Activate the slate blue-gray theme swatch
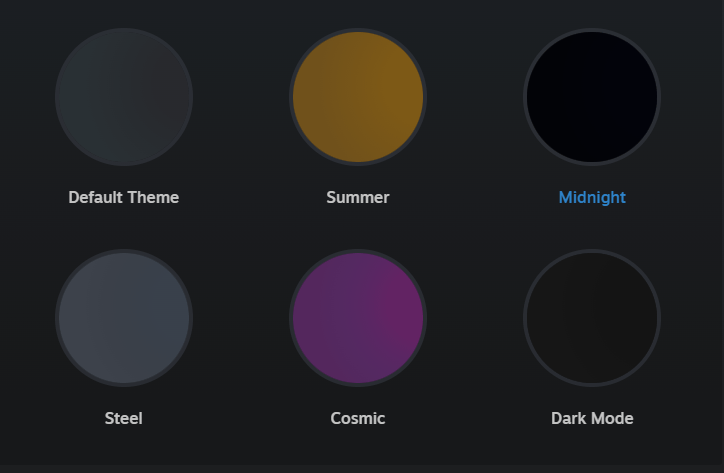724x473 pixels. [x=124, y=318]
